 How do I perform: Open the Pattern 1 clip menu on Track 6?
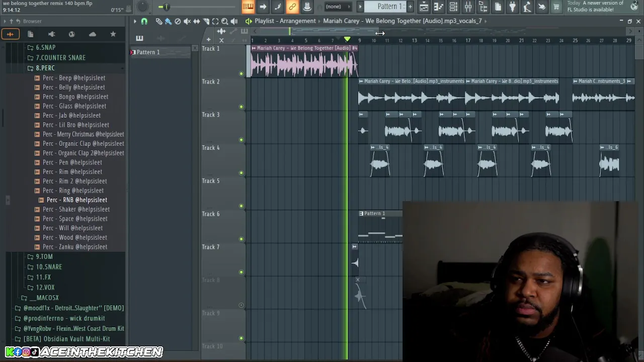(361, 214)
